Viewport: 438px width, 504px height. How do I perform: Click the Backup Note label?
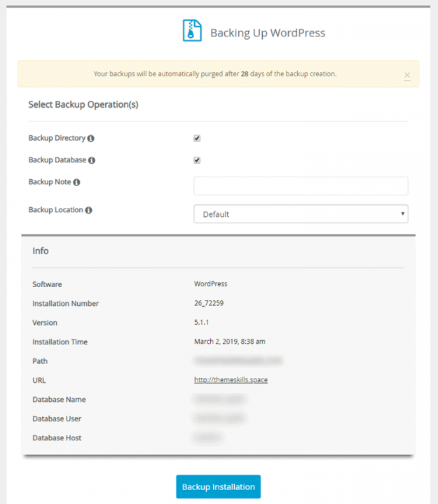[50, 181]
